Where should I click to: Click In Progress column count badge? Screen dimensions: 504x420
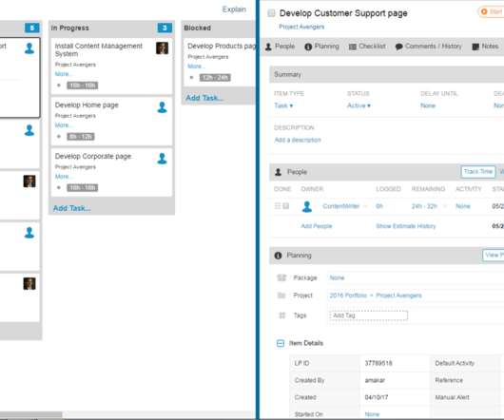coord(165,28)
